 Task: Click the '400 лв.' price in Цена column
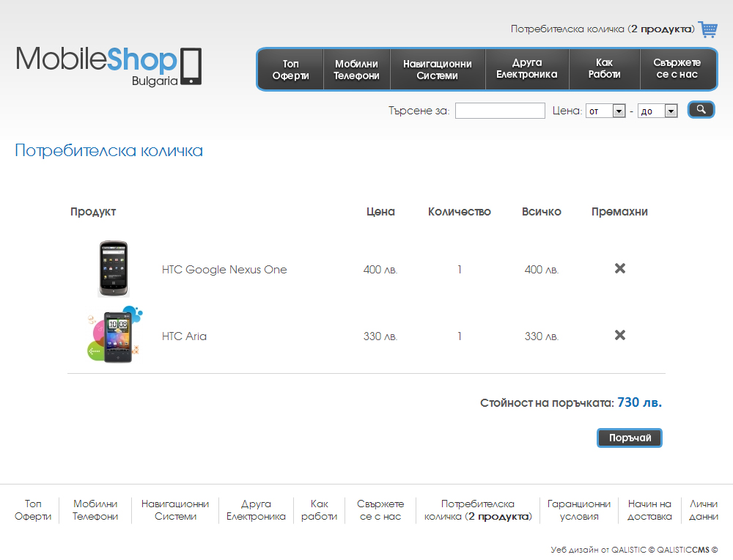click(380, 270)
